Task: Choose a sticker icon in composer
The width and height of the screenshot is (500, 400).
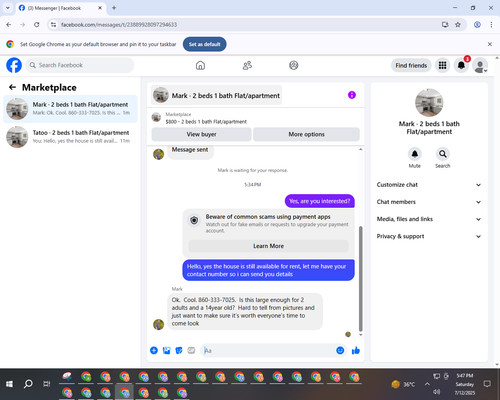Action: coord(179,350)
